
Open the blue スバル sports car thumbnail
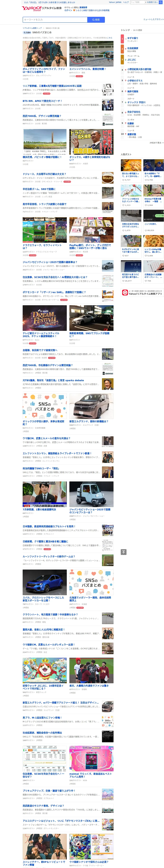pyautogui.click(x=45, y=583)
